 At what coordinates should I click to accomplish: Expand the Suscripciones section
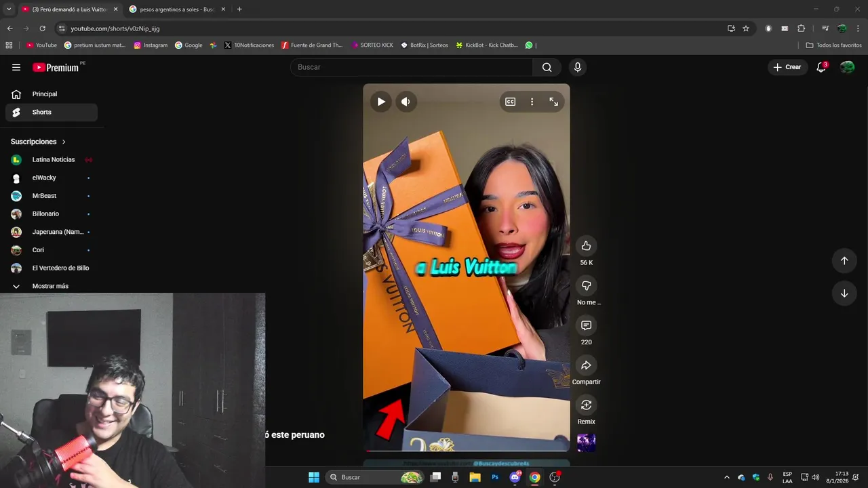point(38,142)
